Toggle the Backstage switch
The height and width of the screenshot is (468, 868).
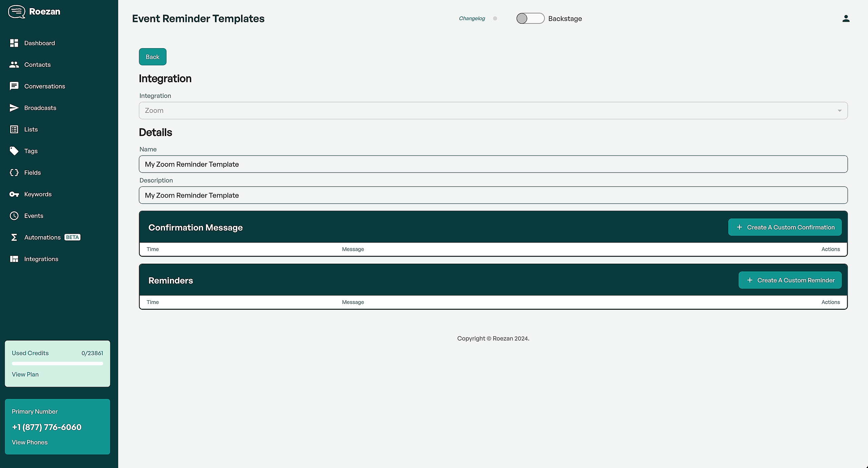(530, 19)
